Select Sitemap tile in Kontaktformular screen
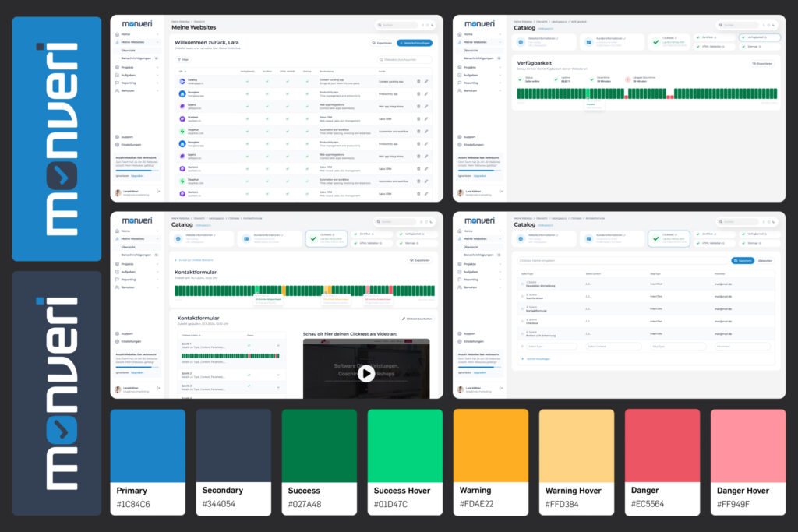The height and width of the screenshot is (532, 798). [417, 243]
